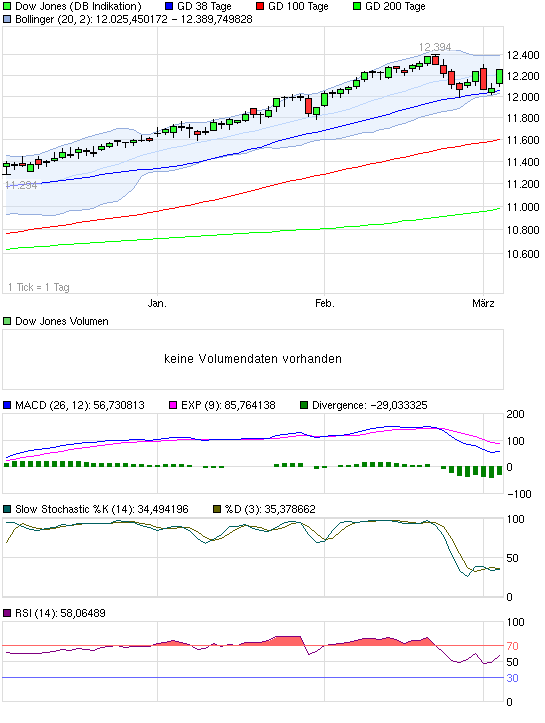Viewport: 545px width, 723px height.
Task: Click the 'März' axis label
Action: [483, 303]
